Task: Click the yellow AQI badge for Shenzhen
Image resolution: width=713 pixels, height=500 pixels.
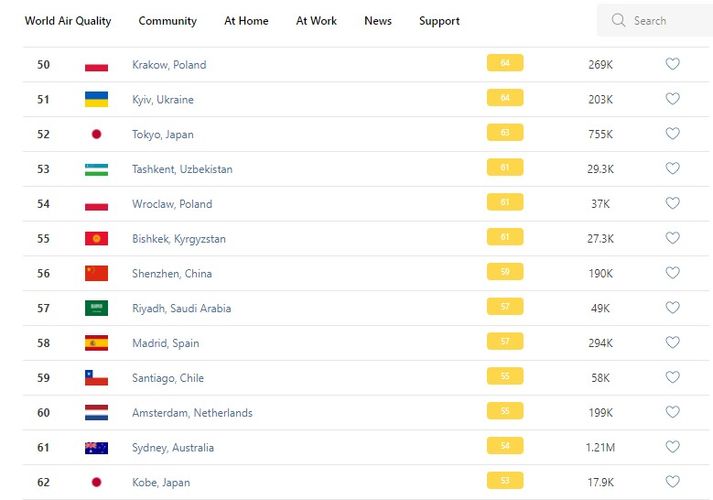Action: pyautogui.click(x=505, y=272)
